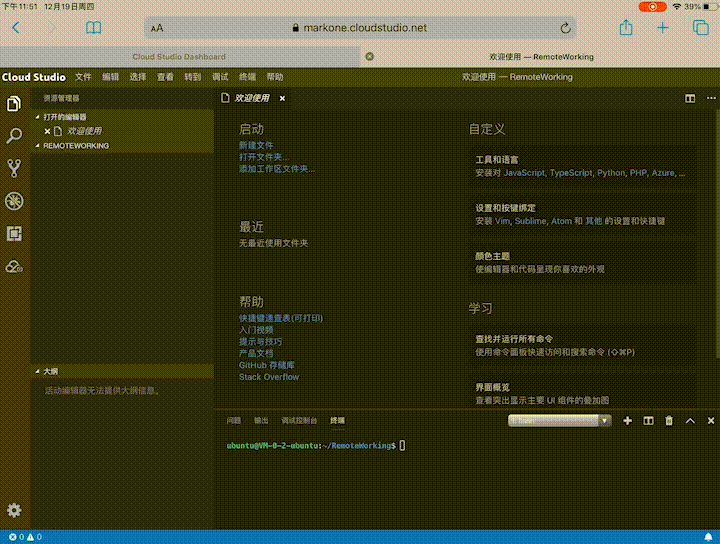Add a new terminal with the plus icon

[627, 421]
